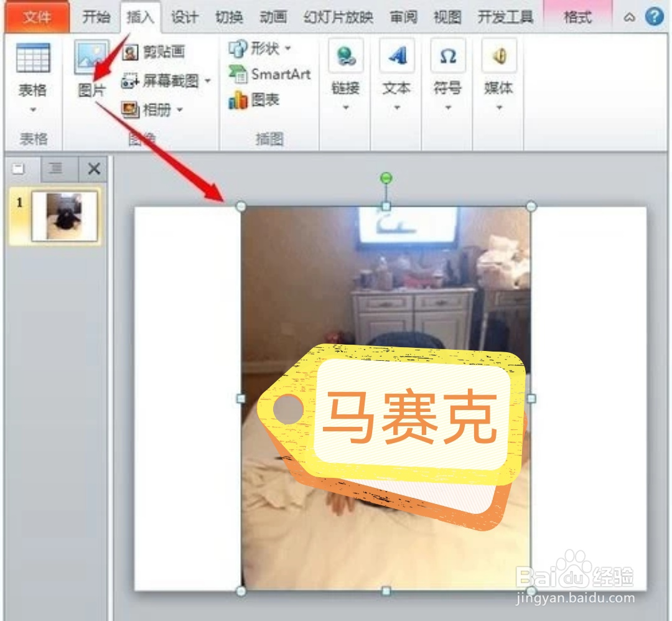Expand the 媒体 dropdown arrow
This screenshot has height=621, width=672.
point(499,108)
